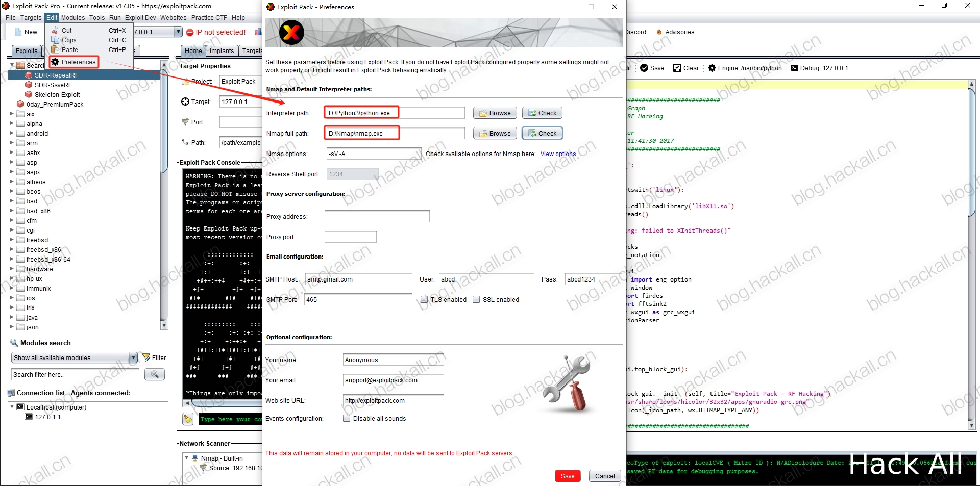Expand the java folder
980x486 pixels.
coord(12,317)
